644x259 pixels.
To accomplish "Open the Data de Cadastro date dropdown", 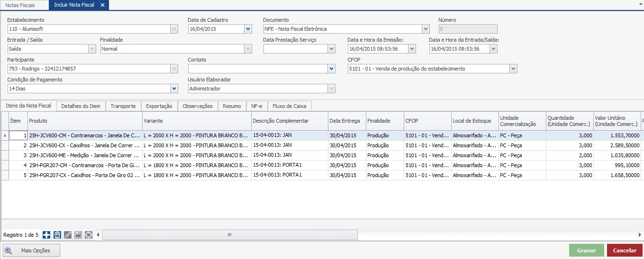I will [x=248, y=29].
